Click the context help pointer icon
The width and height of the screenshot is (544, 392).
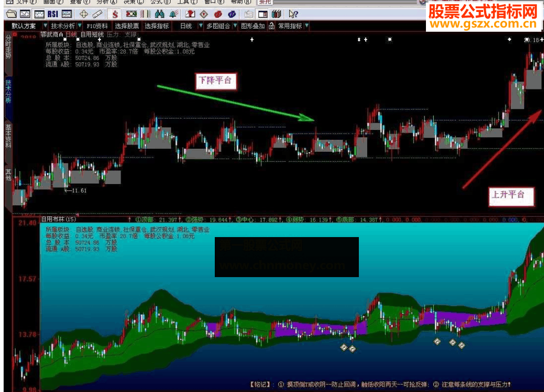293,14
